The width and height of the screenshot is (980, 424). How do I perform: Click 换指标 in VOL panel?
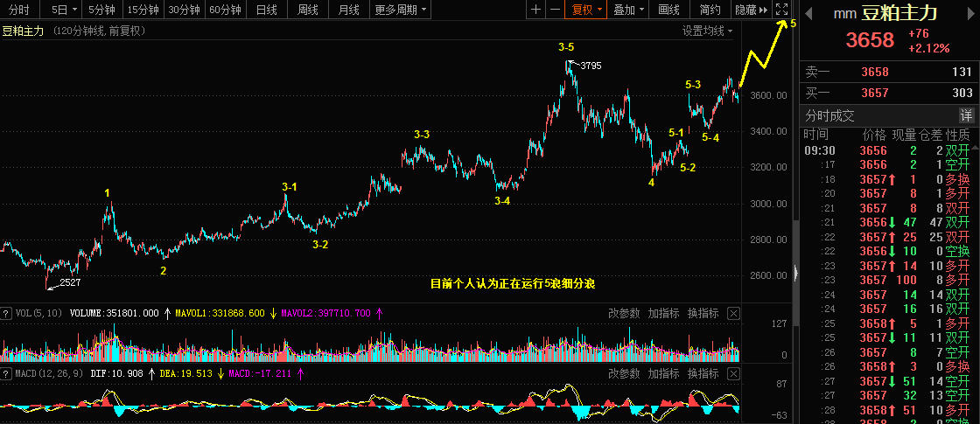703,313
